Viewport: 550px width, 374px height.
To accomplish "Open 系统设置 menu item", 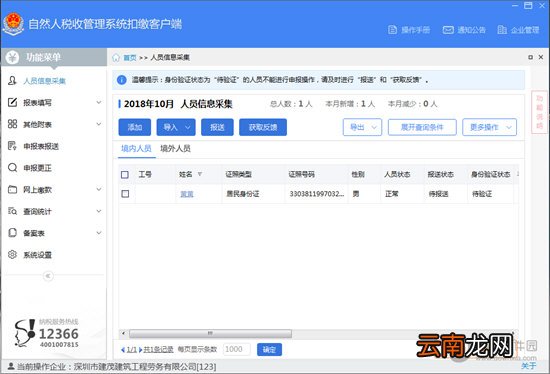I will click(38, 255).
